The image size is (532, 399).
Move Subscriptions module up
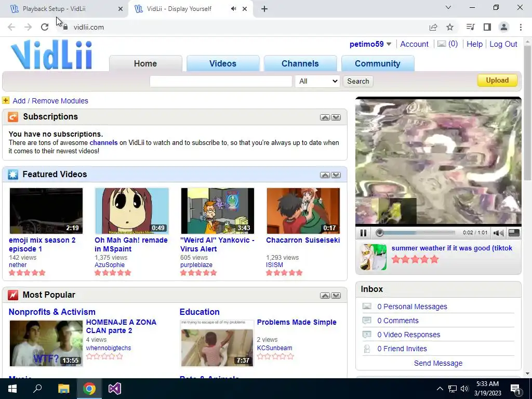click(325, 117)
